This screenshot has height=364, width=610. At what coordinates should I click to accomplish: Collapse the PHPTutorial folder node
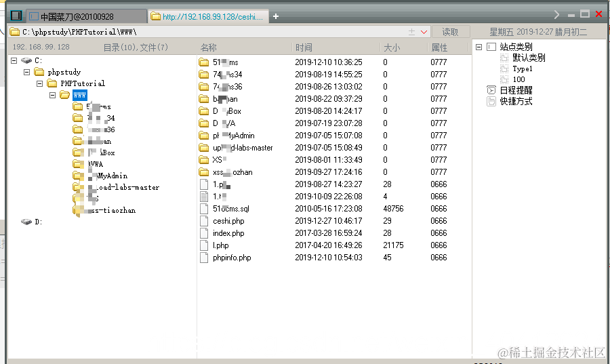(40, 83)
